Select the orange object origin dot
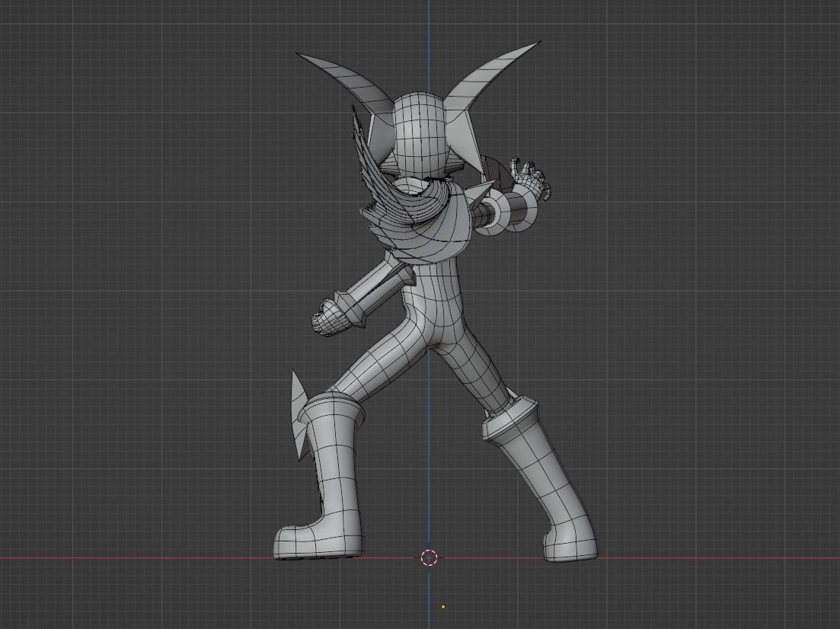This screenshot has width=840, height=629. pos(443,607)
